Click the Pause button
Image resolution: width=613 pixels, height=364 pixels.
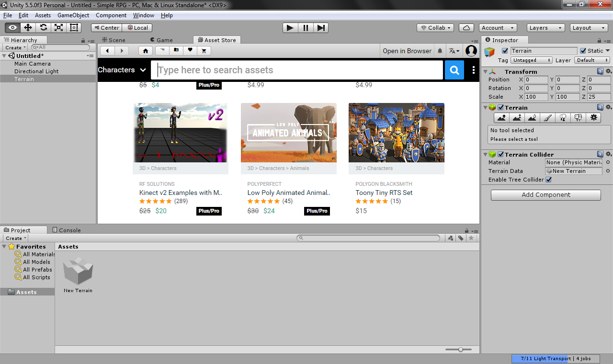pyautogui.click(x=306, y=28)
